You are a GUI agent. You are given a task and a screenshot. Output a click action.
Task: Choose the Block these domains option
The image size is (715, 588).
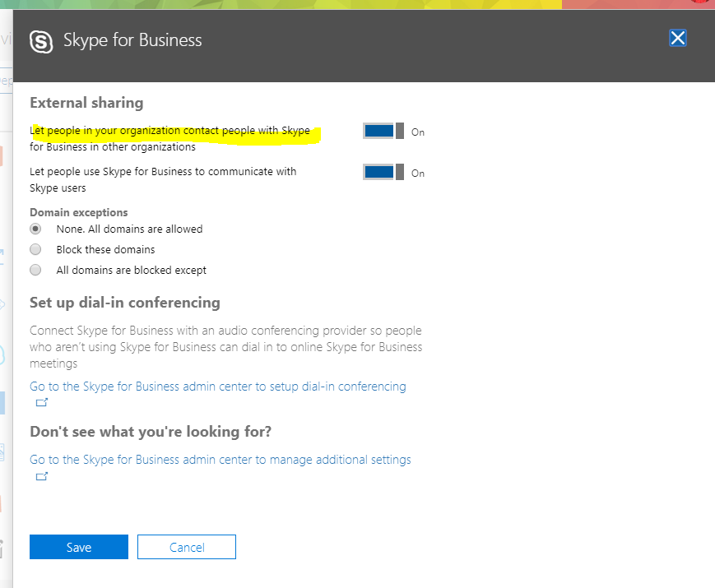click(x=35, y=249)
